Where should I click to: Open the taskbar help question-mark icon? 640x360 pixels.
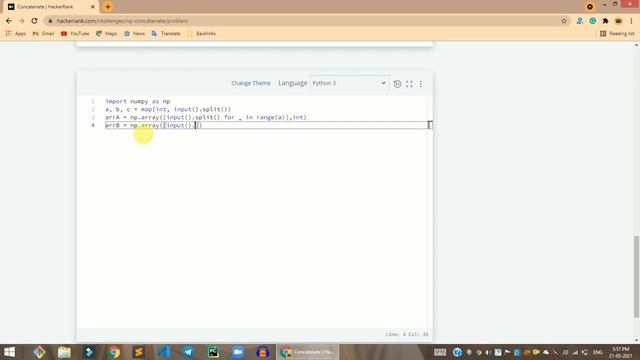[457, 352]
